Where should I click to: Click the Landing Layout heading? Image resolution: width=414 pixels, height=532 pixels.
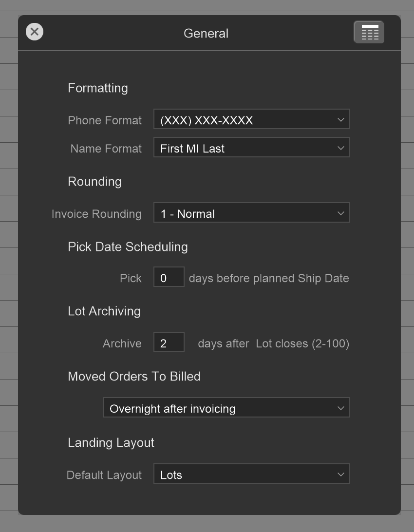coord(111,443)
